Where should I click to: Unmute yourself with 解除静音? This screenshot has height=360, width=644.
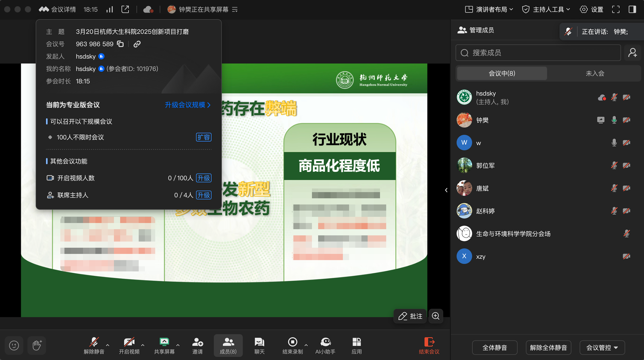(94, 346)
